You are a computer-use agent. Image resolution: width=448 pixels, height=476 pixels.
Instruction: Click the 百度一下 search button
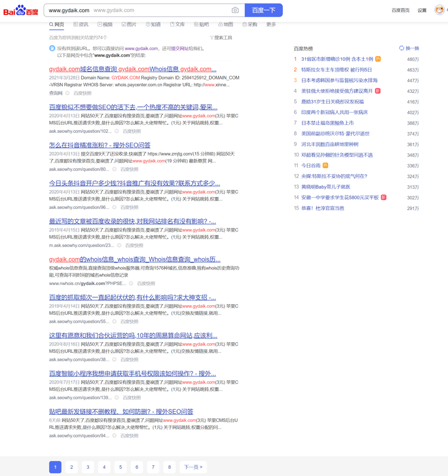coord(263,10)
